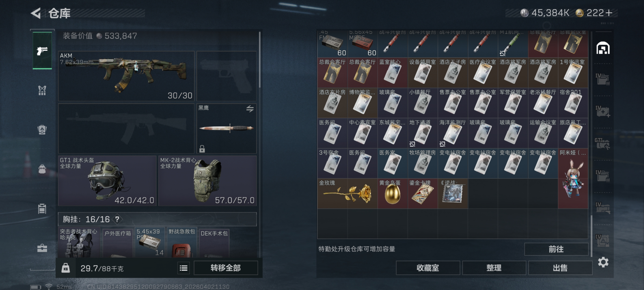This screenshot has height=290, width=644.
Task: Open the chest rig tab in left sidebar
Action: [42, 90]
